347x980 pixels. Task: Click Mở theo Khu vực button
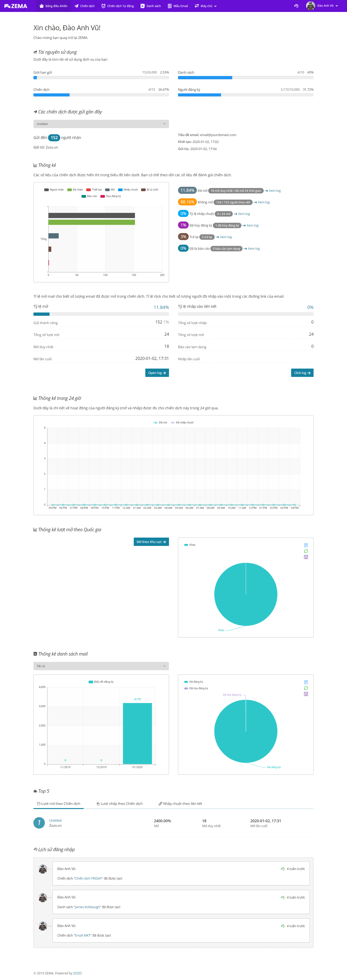[x=151, y=542]
